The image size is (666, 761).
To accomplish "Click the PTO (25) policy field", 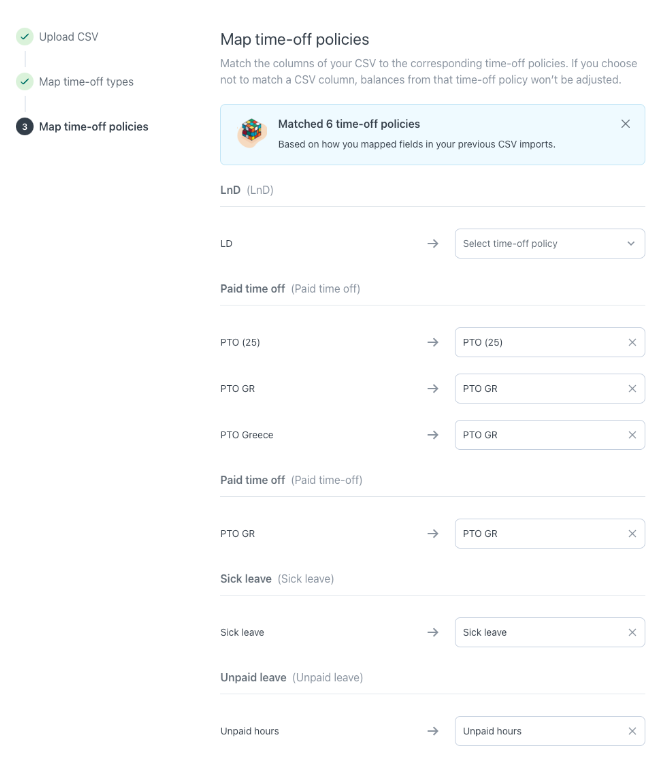I will tap(549, 342).
